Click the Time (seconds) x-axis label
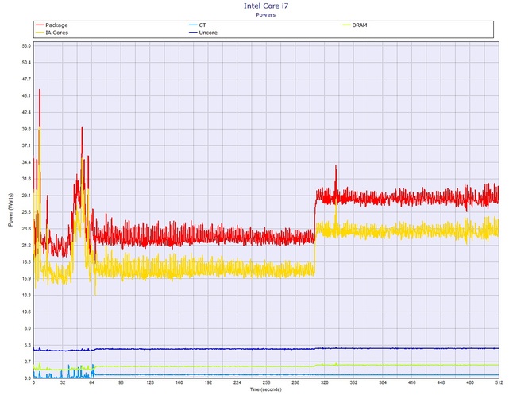The width and height of the screenshot is (532, 399). (x=266, y=389)
